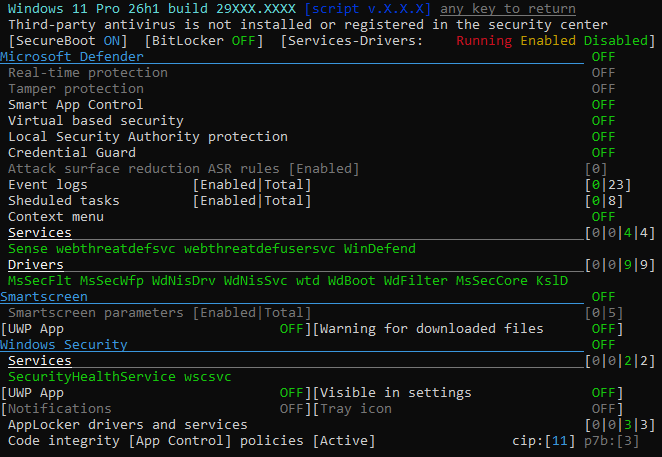Click the 'MsSecFlt' driver name
Viewport: 662px width, 457px height.
[x=40, y=281]
